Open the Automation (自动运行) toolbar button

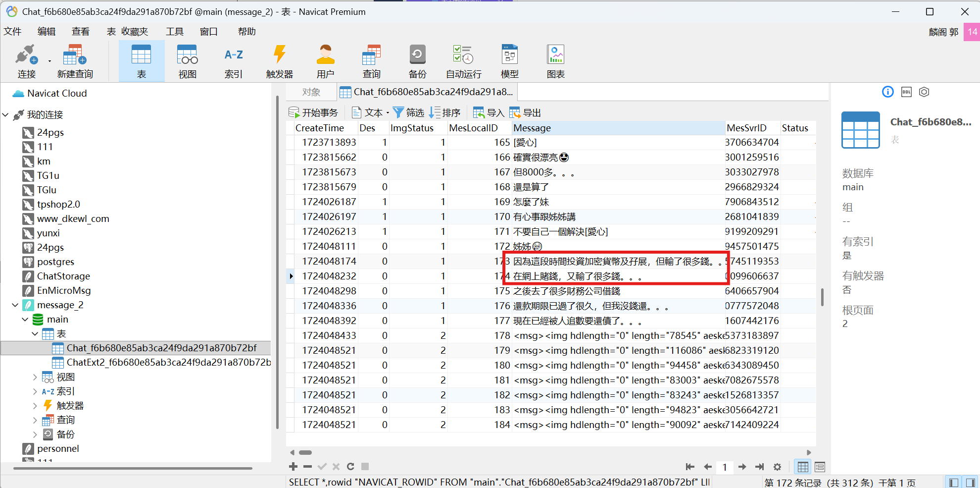464,61
